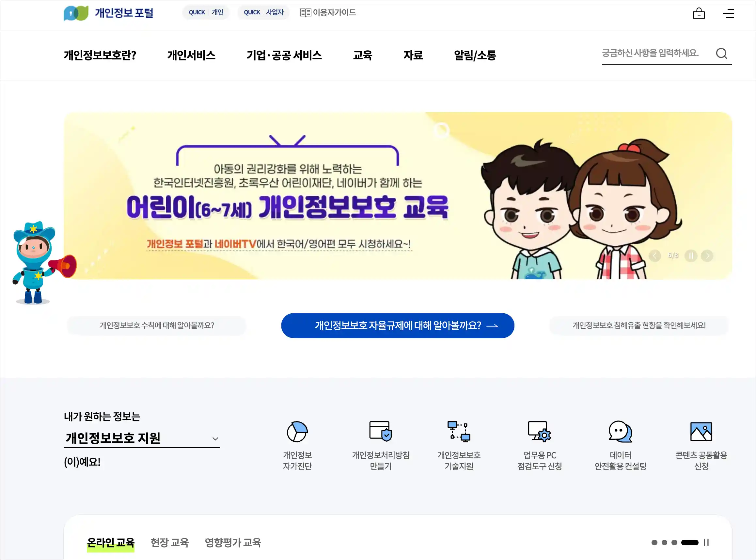Click 개인정보보호 자율규제에 대해 알아볼까? button

[398, 325]
